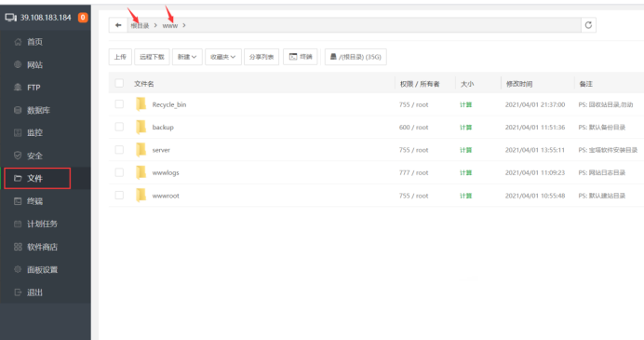Open the 安全 security menu item
The image size is (644, 340).
46,156
